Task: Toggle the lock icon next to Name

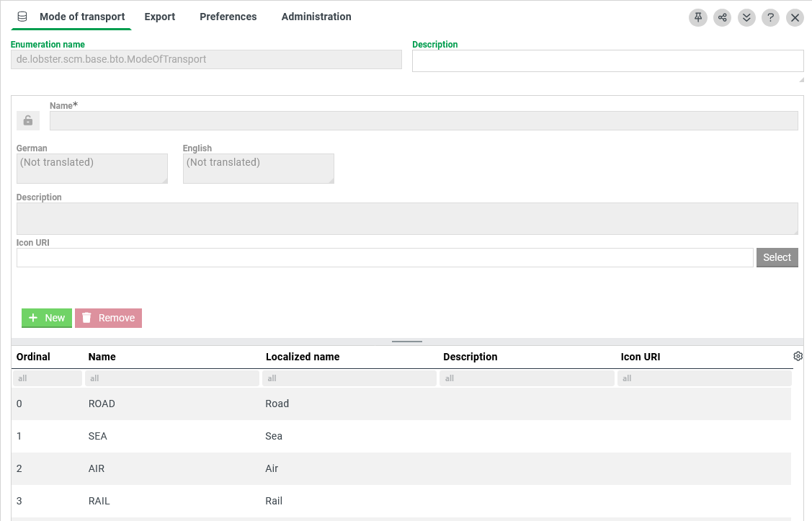Action: tap(28, 120)
